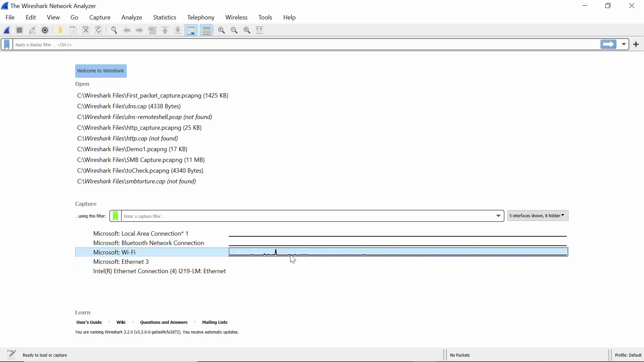The image size is (644, 362).
Task: Open the Wireless menu
Action: pyautogui.click(x=236, y=17)
